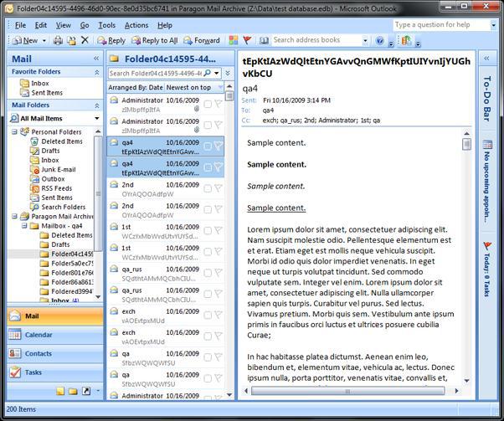
Task: Open the Edit menu
Action: click(41, 25)
